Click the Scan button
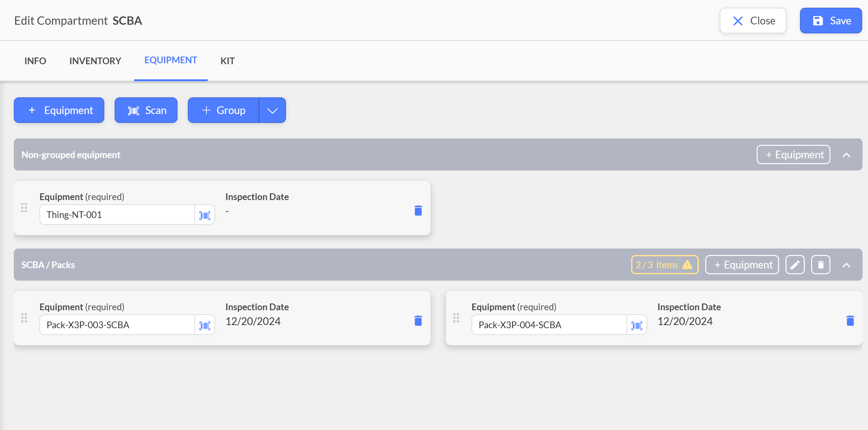Screen dimensions: 868x430 coord(146,110)
